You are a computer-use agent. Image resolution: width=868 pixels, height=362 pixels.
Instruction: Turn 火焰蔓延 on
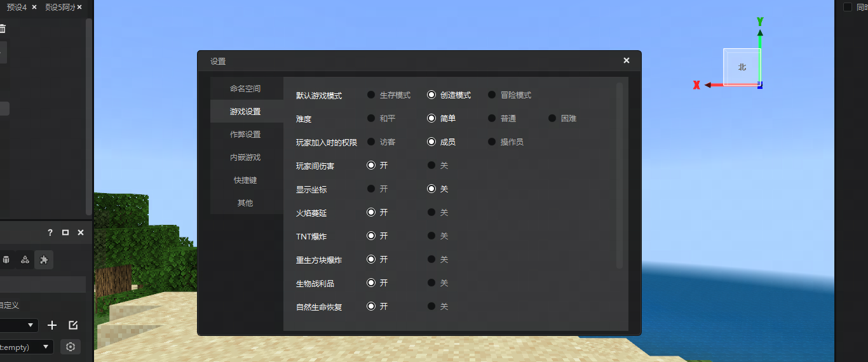[371, 213]
